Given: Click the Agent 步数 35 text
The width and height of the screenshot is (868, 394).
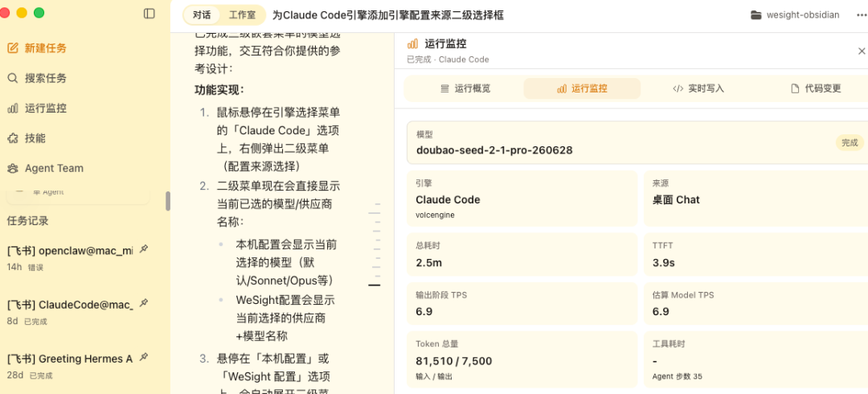Looking at the screenshot, I should (677, 376).
